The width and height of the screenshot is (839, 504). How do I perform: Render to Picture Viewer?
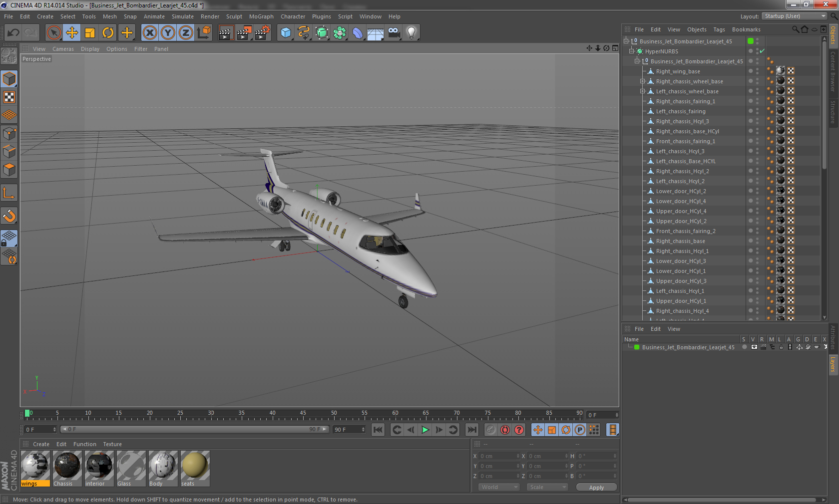tap(244, 33)
